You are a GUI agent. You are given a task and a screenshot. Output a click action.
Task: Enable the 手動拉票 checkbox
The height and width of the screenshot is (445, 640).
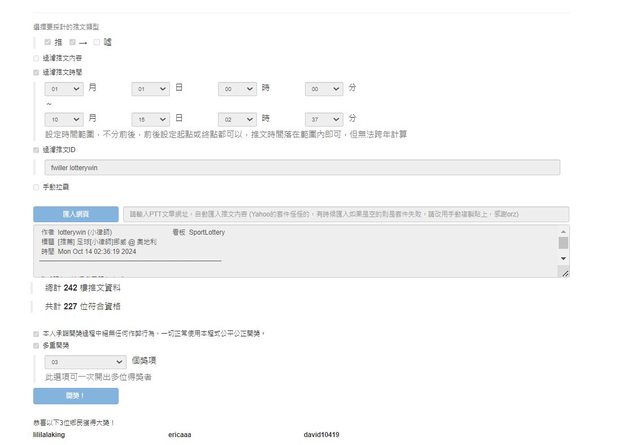pos(36,186)
